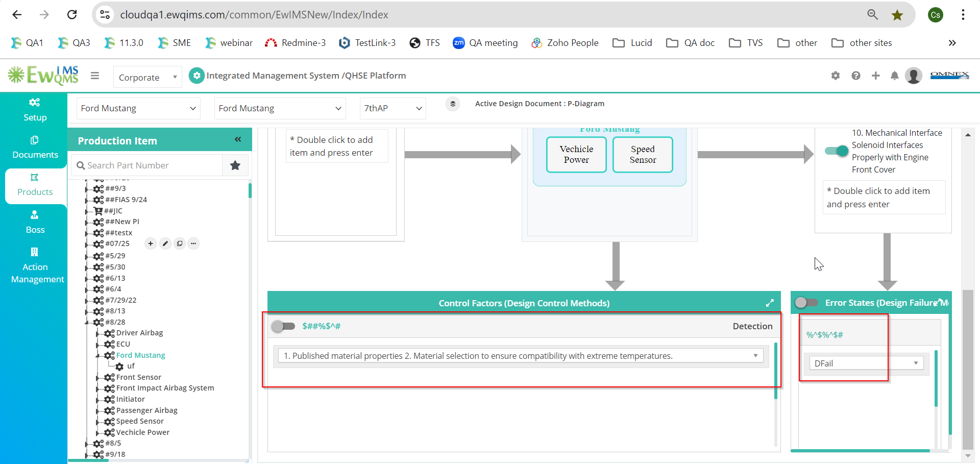Collapse the Production Item panel
Image resolution: width=980 pixels, height=464 pixels.
click(x=238, y=139)
